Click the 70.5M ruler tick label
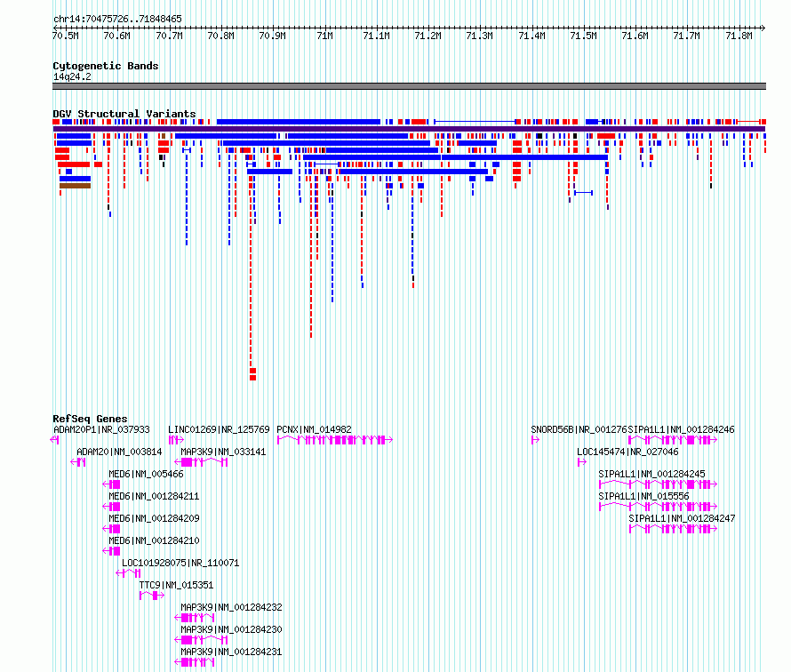This screenshot has width=791, height=672. click(65, 36)
